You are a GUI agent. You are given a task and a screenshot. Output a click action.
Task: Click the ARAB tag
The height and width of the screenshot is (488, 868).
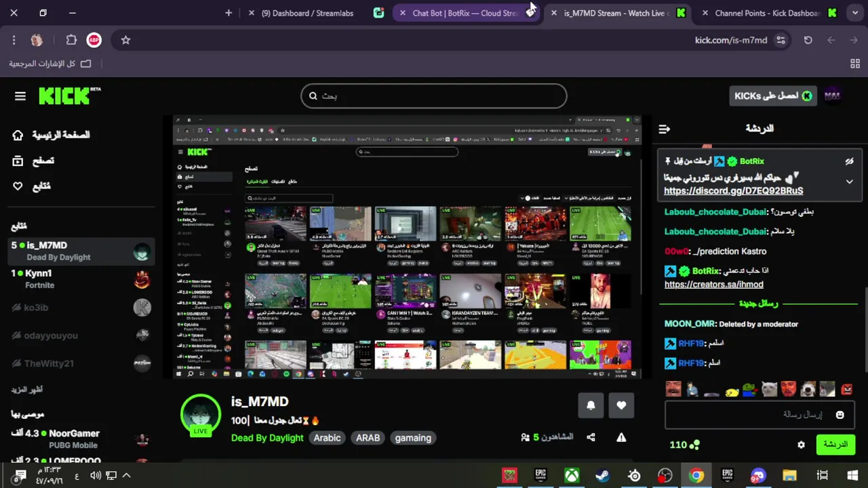[x=368, y=438]
